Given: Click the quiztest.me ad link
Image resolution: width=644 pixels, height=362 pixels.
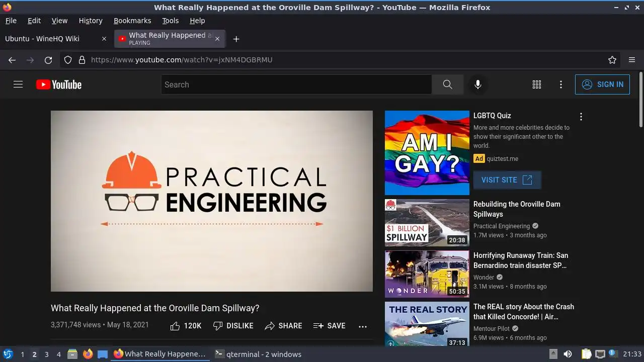Looking at the screenshot, I should [x=502, y=159].
